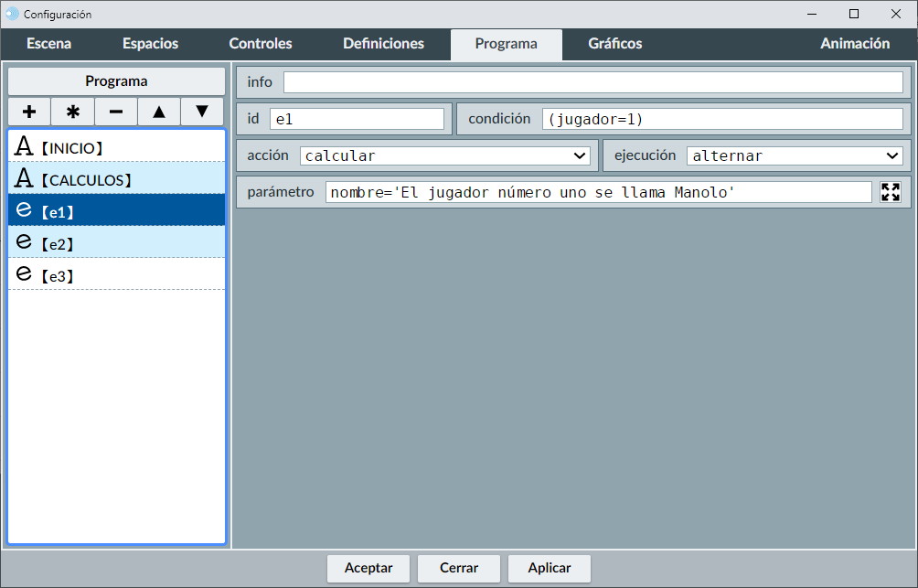The image size is (918, 588).
Task: Select event e3 in program list
Action: click(116, 275)
